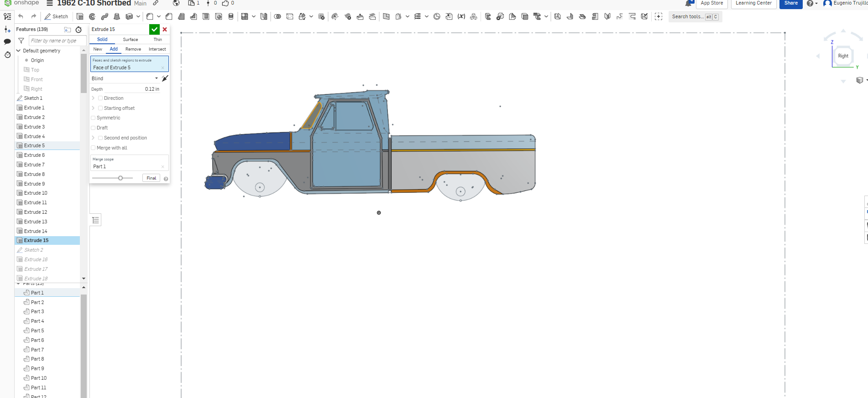This screenshot has width=868, height=398.
Task: Click the filter funnel icon
Action: [21, 41]
